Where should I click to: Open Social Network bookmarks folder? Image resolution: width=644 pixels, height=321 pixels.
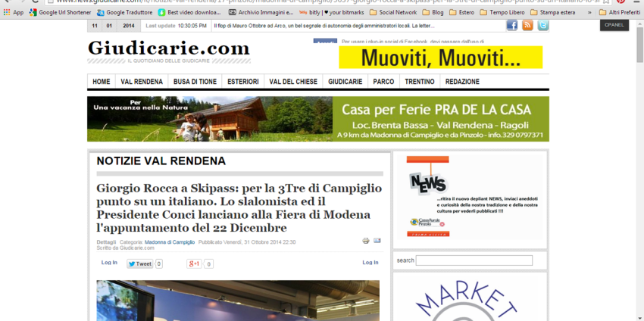coord(393,12)
